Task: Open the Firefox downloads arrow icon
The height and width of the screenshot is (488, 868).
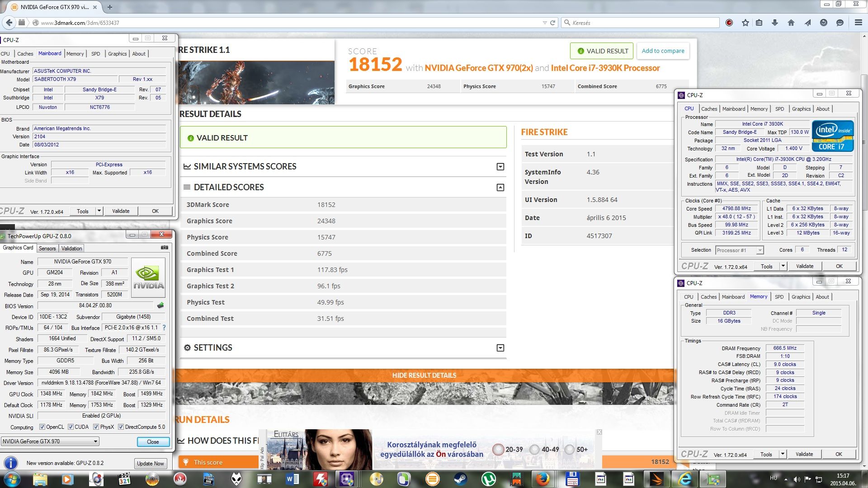Action: [774, 23]
